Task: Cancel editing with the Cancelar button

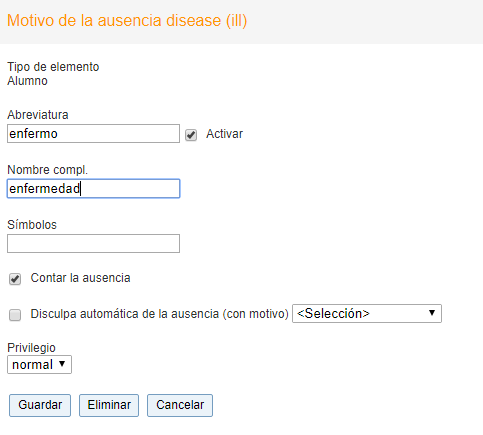Action: point(180,405)
